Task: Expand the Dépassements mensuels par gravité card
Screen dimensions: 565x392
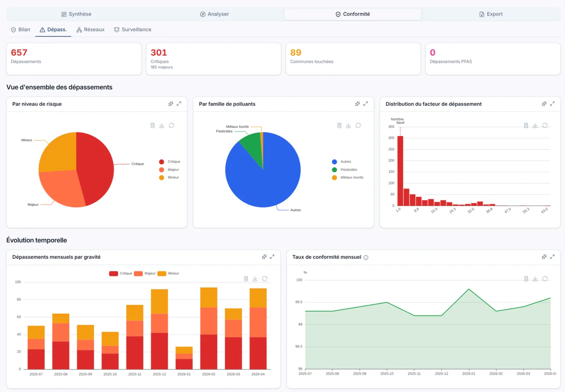Action: pyautogui.click(x=272, y=256)
